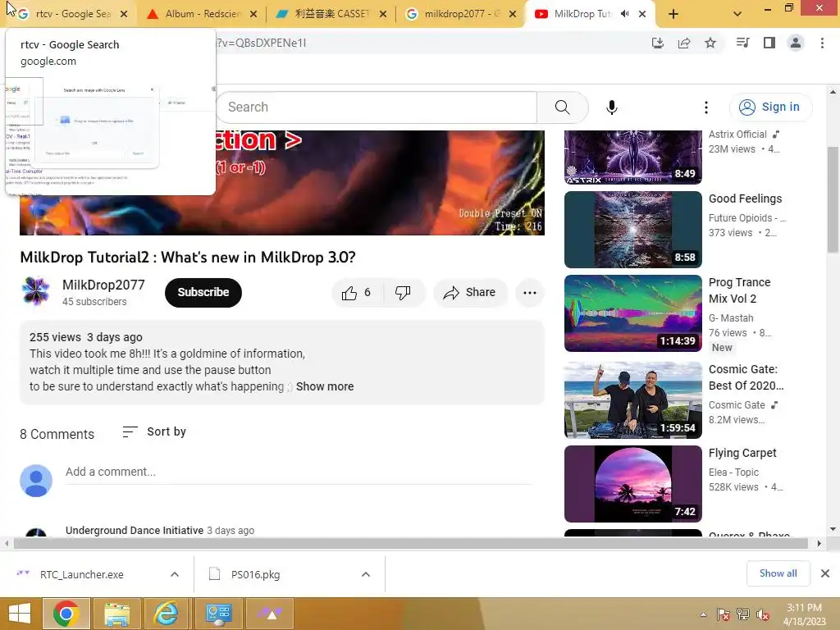Close the downloads bar
Screen dimensions: 840x630
coord(825,573)
